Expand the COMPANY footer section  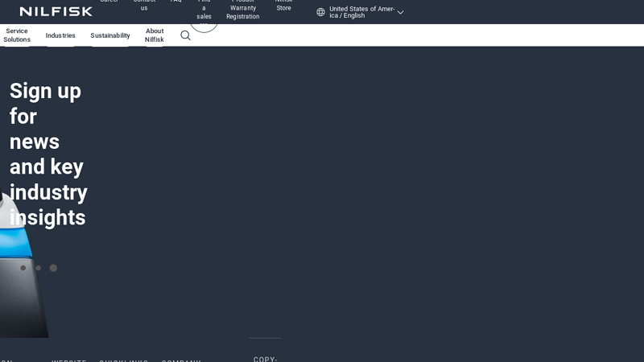(x=181, y=360)
